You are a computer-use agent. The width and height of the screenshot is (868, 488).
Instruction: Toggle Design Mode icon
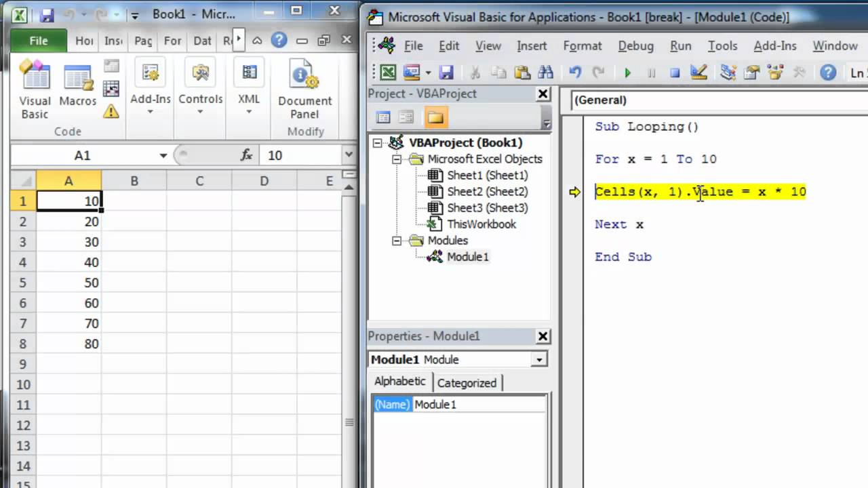coord(698,72)
